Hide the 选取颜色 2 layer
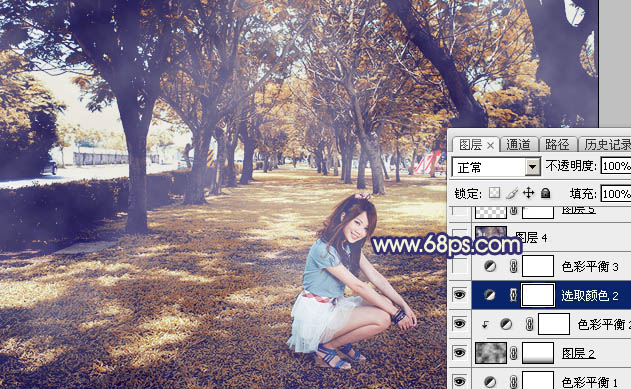 click(460, 295)
